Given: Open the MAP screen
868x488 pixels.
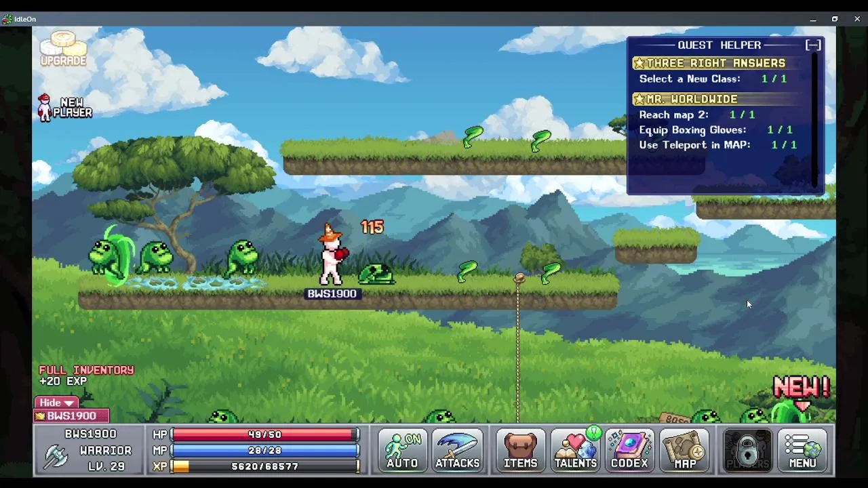Looking at the screenshot, I should (x=685, y=451).
